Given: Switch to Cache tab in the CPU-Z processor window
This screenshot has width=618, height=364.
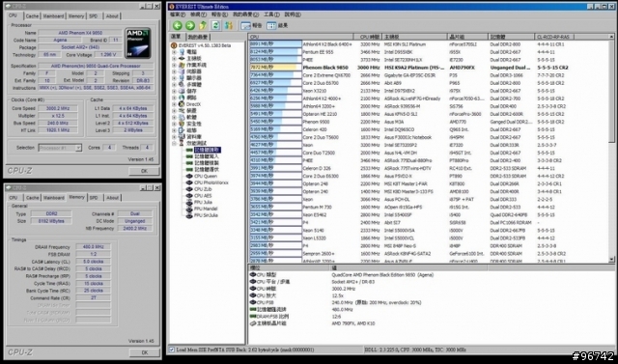Looking at the screenshot, I should click(32, 16).
